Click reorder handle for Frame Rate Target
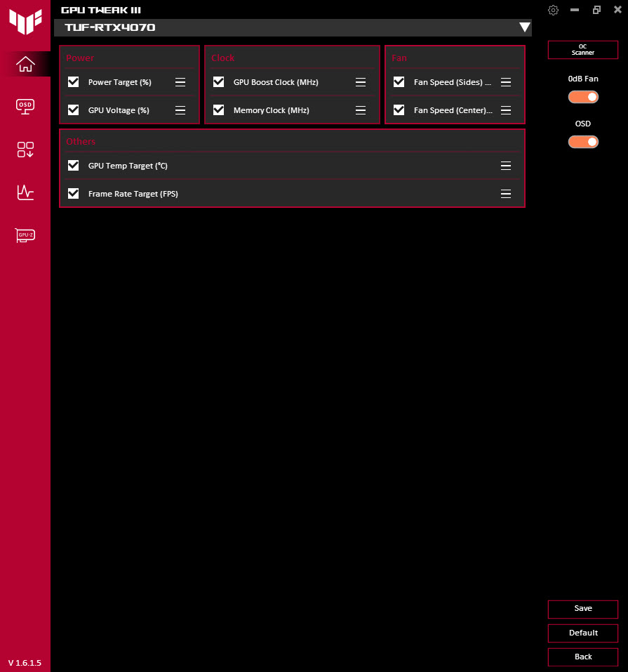Screen dimensions: 628x672 506,194
